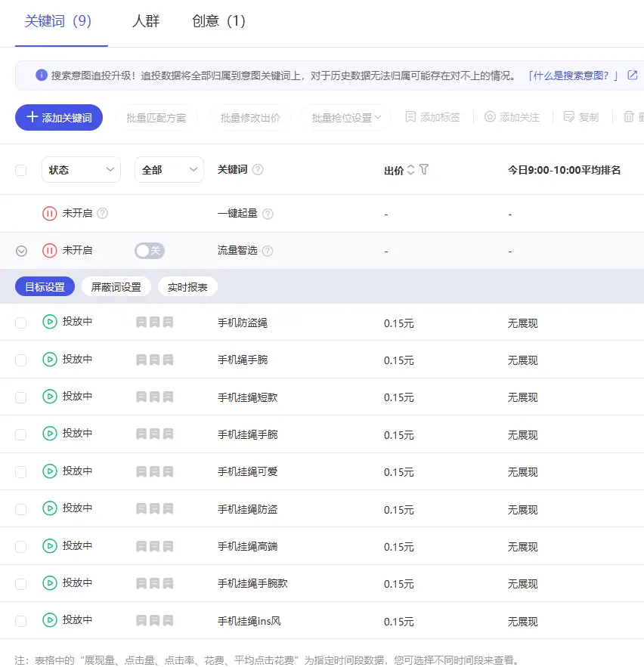
Task: Sort by 出价 using the column sort arrows
Action: (410, 169)
